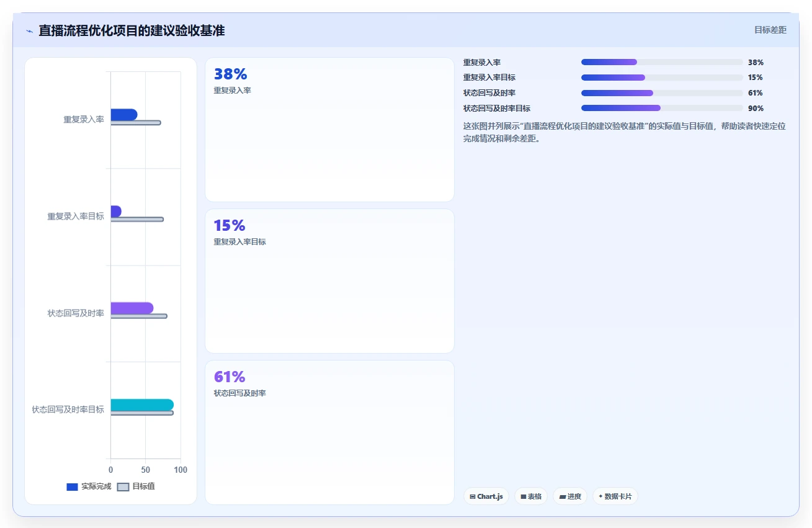Click the x-axis tick label 100
812x528 pixels.
point(181,470)
